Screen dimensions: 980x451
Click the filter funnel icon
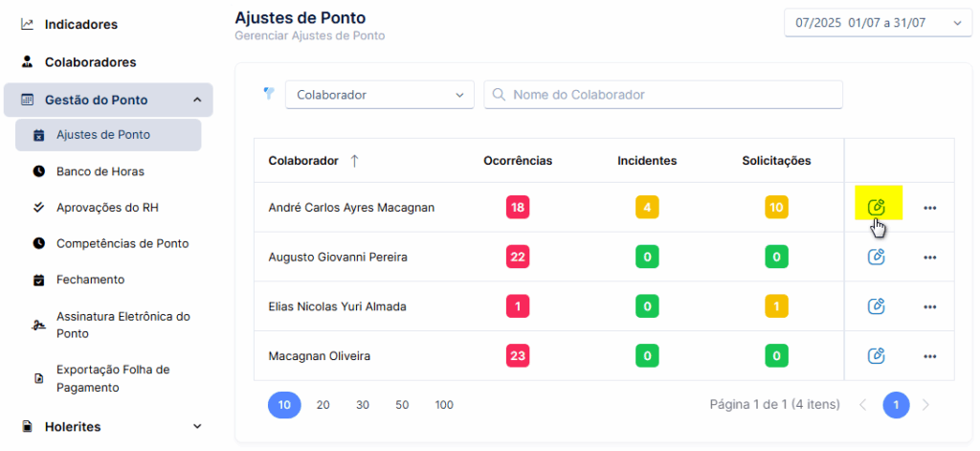(269, 94)
